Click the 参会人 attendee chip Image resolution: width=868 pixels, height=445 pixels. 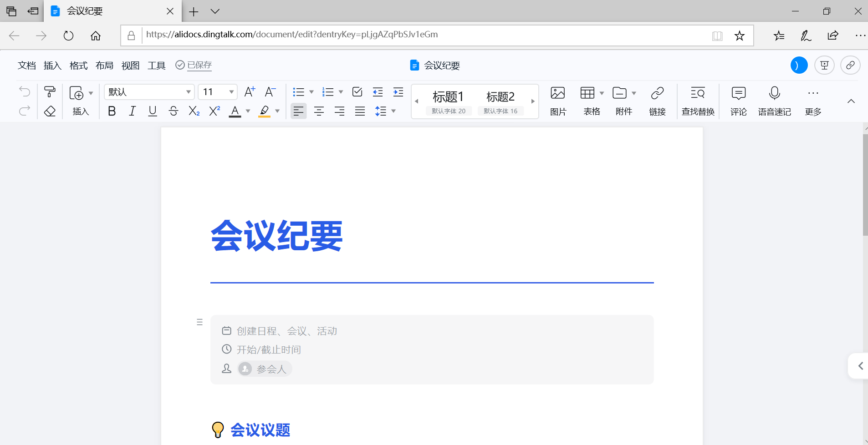(x=264, y=369)
